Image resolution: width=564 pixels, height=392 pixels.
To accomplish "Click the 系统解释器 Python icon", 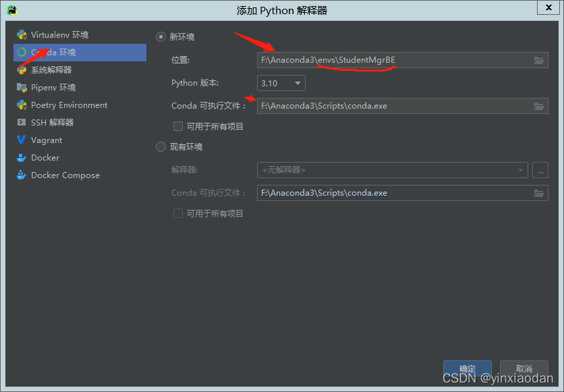I will click(22, 69).
